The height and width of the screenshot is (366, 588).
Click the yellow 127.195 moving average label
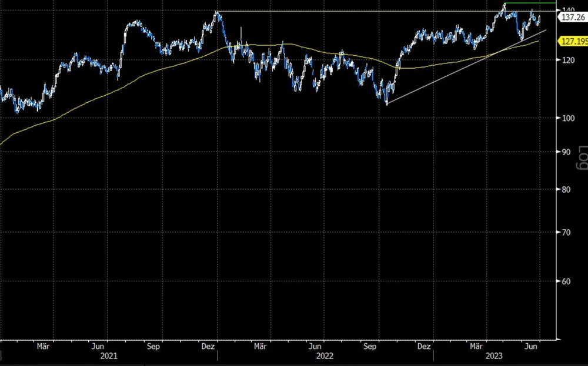[x=573, y=42]
